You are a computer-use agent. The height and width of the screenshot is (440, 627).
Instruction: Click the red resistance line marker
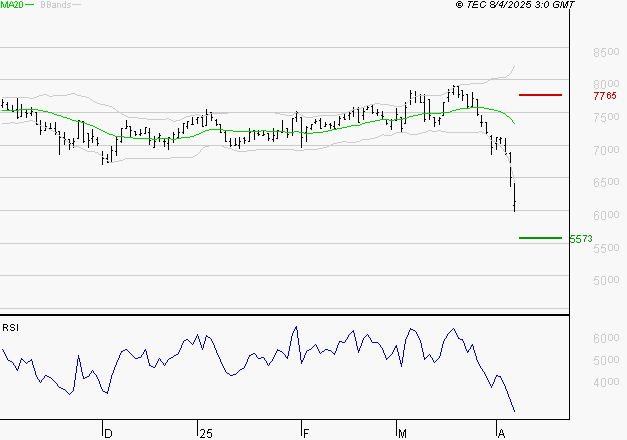tap(540, 95)
